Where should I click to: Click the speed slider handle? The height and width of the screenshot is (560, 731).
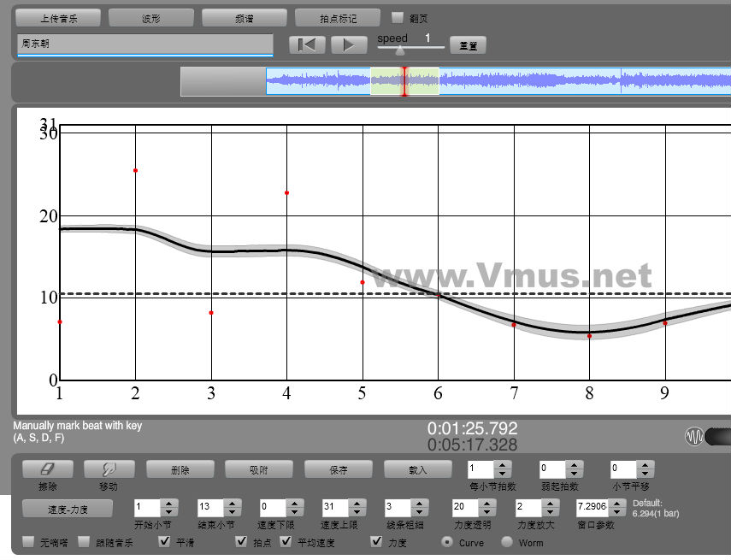click(399, 50)
